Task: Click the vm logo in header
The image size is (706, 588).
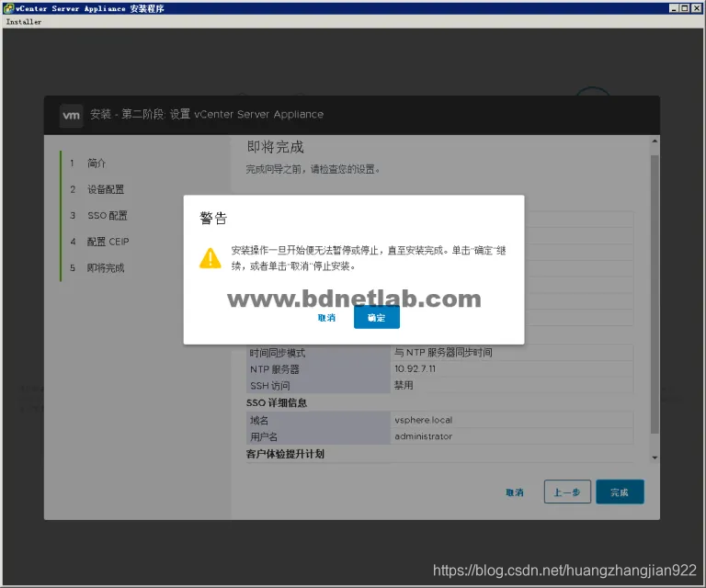Action: (x=71, y=116)
